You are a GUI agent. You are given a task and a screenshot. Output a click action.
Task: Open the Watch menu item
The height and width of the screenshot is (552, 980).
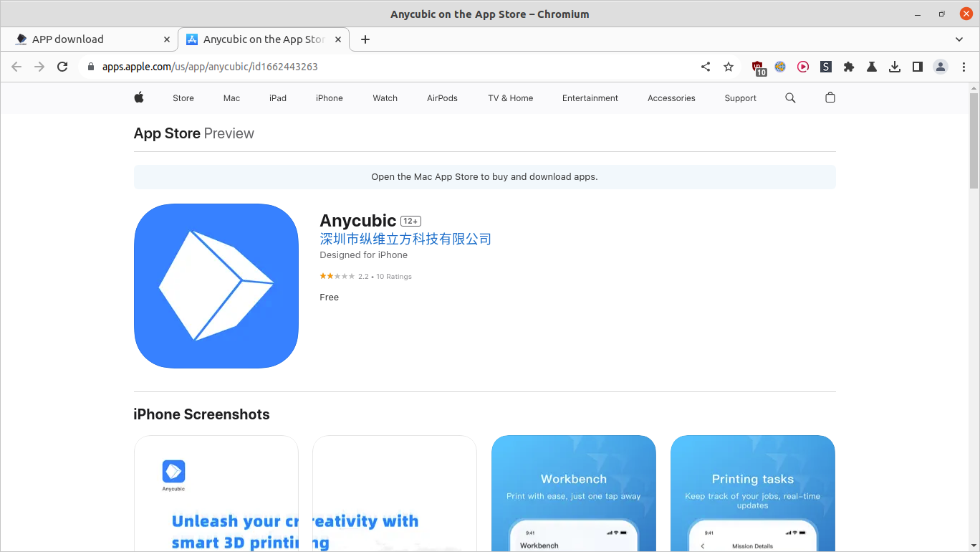[385, 98]
